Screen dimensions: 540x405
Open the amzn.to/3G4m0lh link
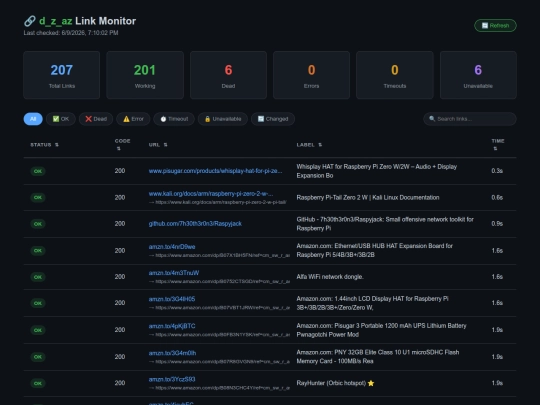coord(172,353)
